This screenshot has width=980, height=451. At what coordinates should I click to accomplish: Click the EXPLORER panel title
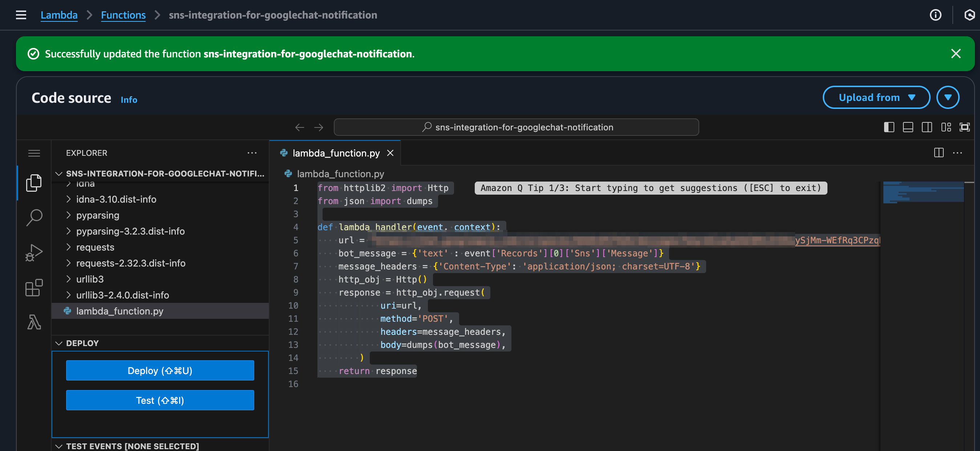click(x=87, y=153)
